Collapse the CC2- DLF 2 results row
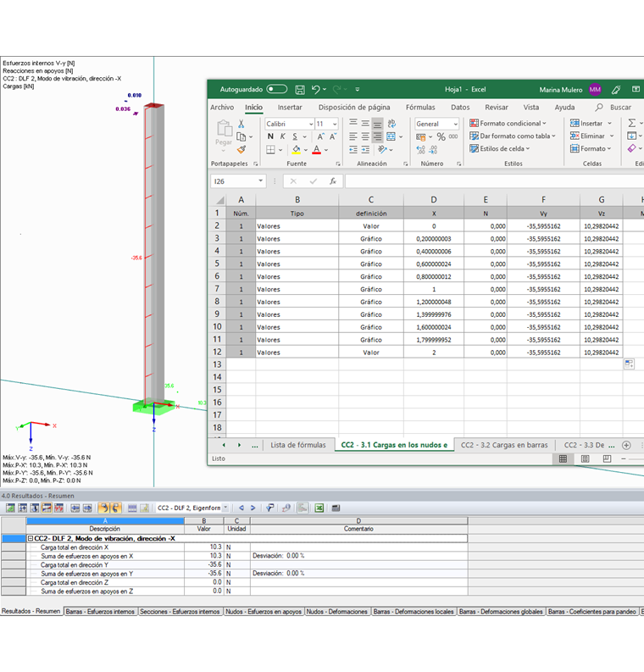Image resolution: width=644 pixels, height=672 pixels. click(x=31, y=538)
